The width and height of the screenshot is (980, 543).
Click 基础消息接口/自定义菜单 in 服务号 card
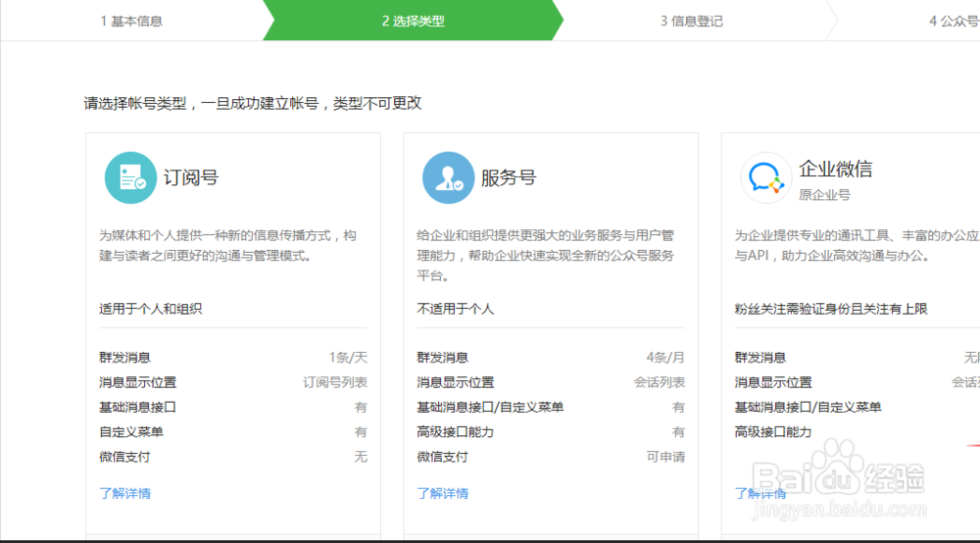click(x=491, y=408)
